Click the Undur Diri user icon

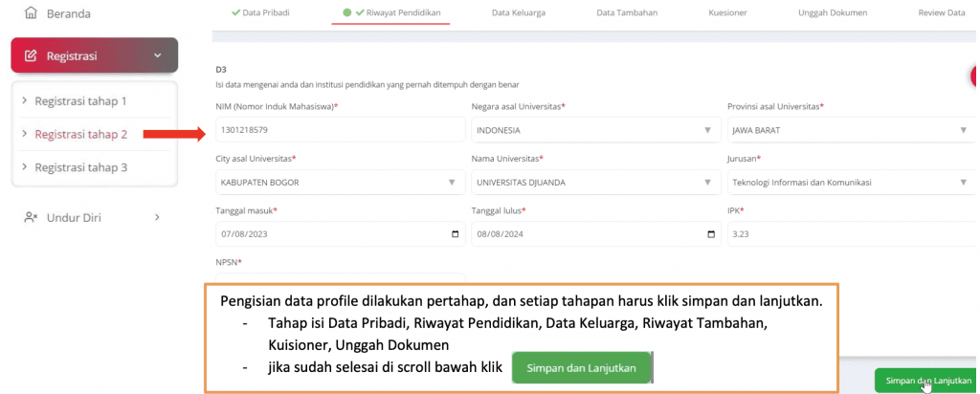(31, 218)
